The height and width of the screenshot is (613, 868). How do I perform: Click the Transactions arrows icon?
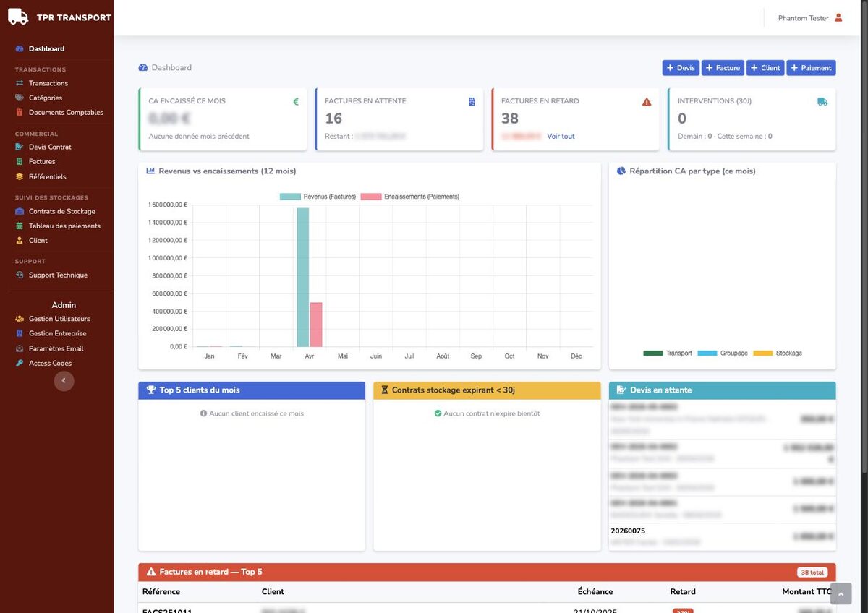[20, 83]
